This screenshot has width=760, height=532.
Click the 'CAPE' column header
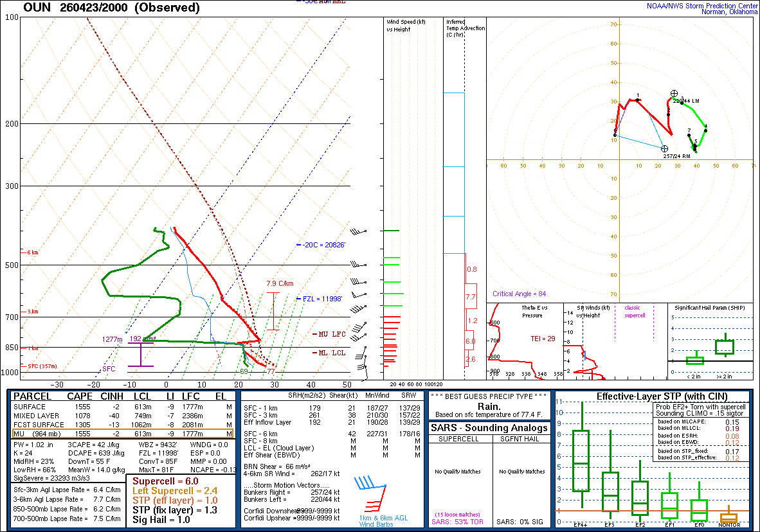tap(80, 396)
